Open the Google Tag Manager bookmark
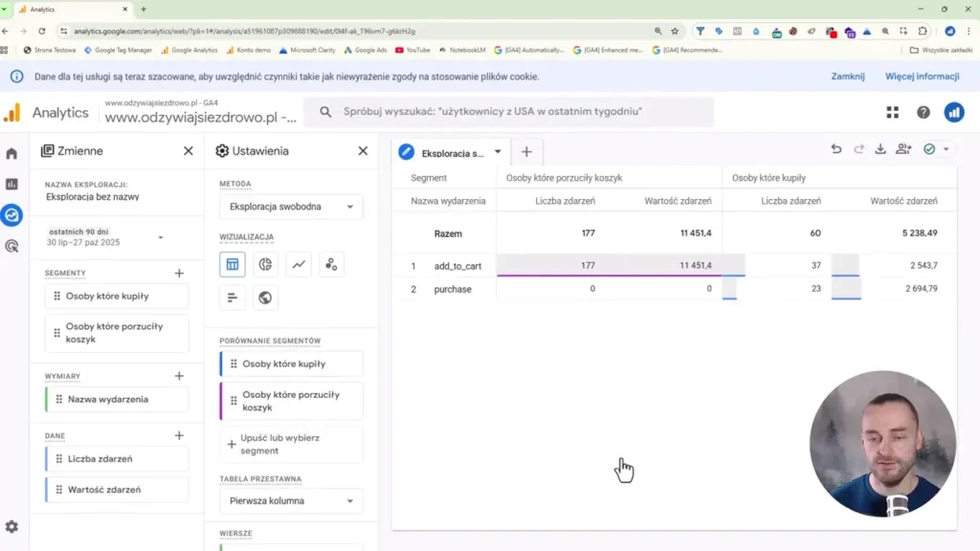This screenshot has height=551, width=980. (x=118, y=50)
